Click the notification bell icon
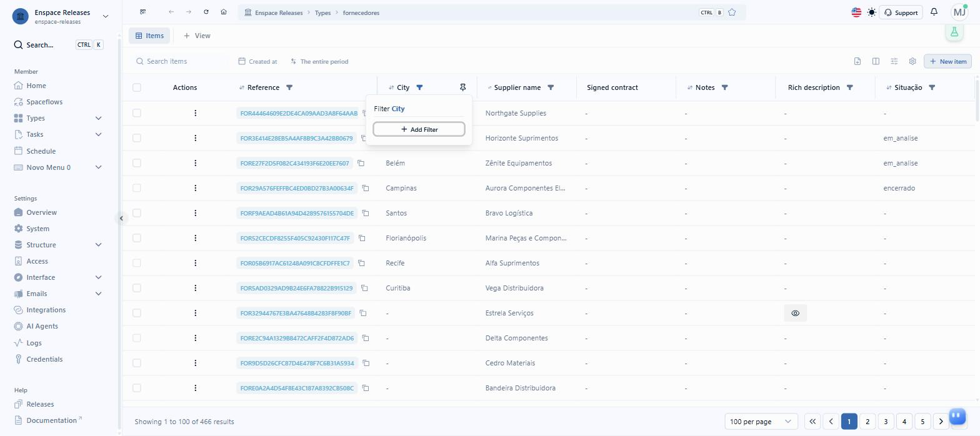The height and width of the screenshot is (436, 980). 934,12
